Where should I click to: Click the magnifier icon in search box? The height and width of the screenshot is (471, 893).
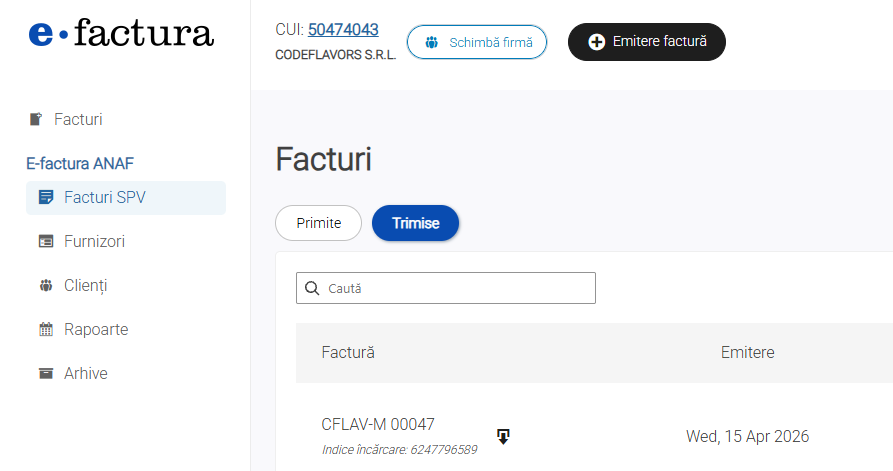pyautogui.click(x=313, y=288)
